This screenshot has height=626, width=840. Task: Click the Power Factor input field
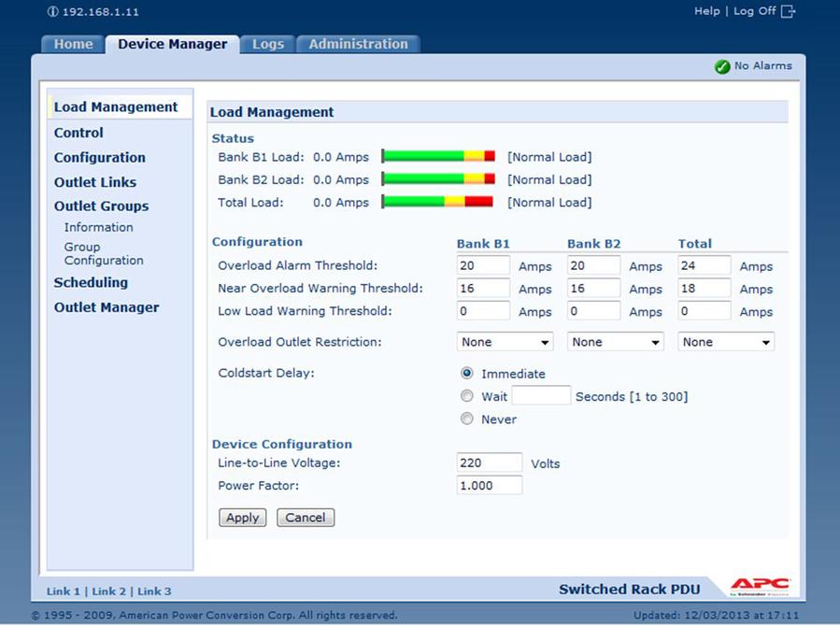tap(489, 486)
